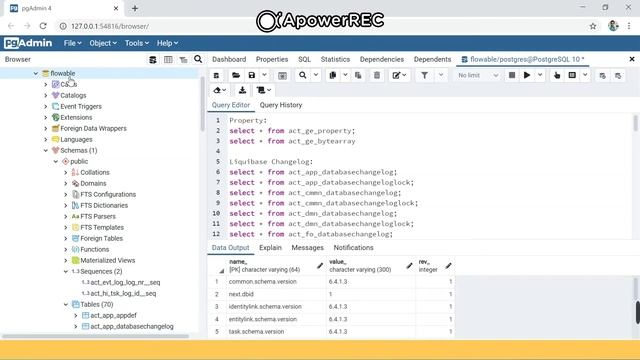Viewport: 640px width, 360px height.
Task: Open the Clear eraser dropdown
Action: pos(220,90)
